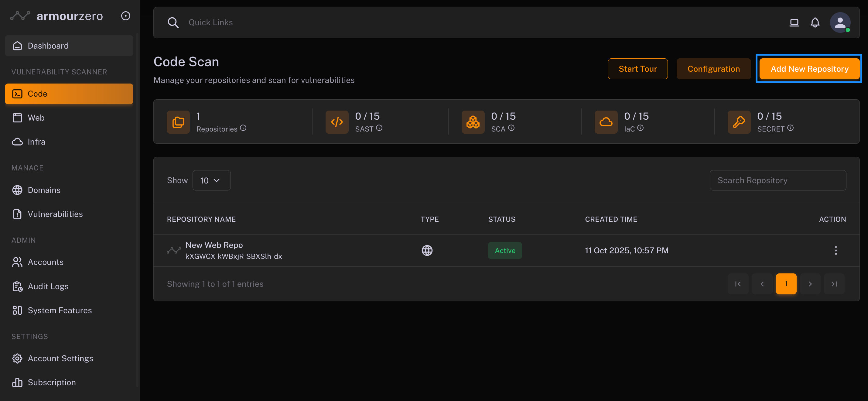Screen dimensions: 868x401
Task: Navigate to Vulnerabilities in the sidebar
Action: point(55,214)
